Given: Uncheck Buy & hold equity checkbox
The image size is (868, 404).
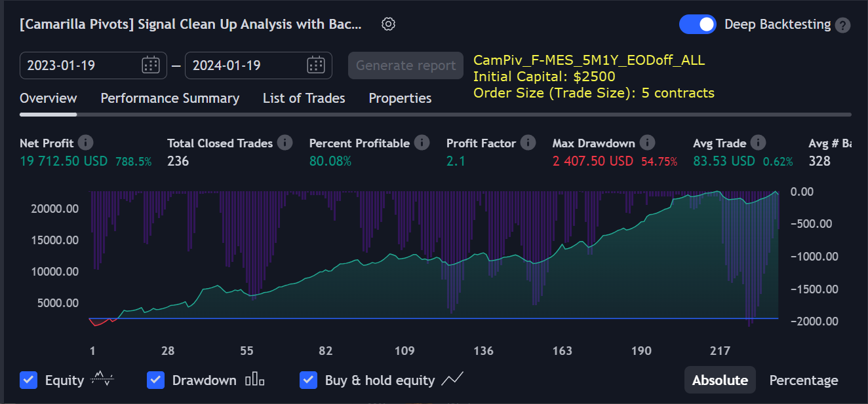Looking at the screenshot, I should pyautogui.click(x=308, y=380).
